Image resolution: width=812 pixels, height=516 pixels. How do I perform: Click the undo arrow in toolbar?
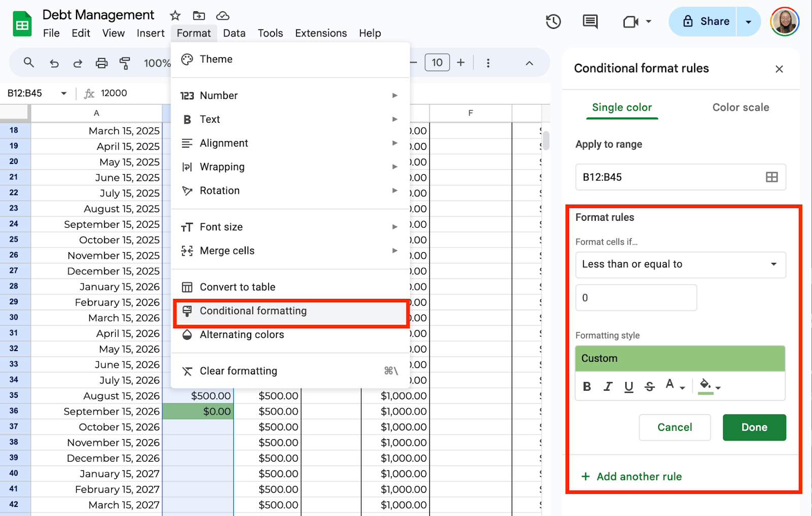point(54,63)
